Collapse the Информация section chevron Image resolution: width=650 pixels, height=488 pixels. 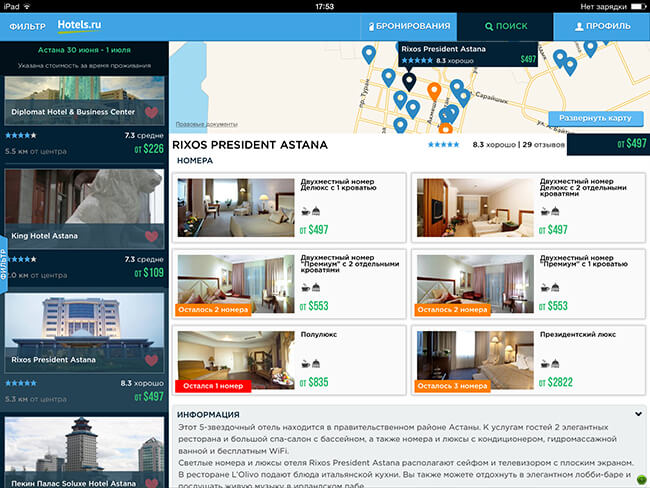tap(638, 414)
